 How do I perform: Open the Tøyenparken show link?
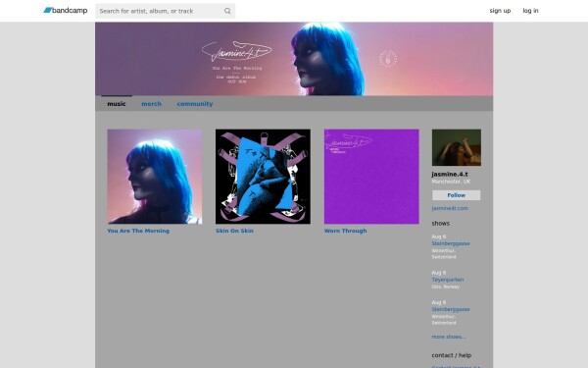(x=448, y=280)
